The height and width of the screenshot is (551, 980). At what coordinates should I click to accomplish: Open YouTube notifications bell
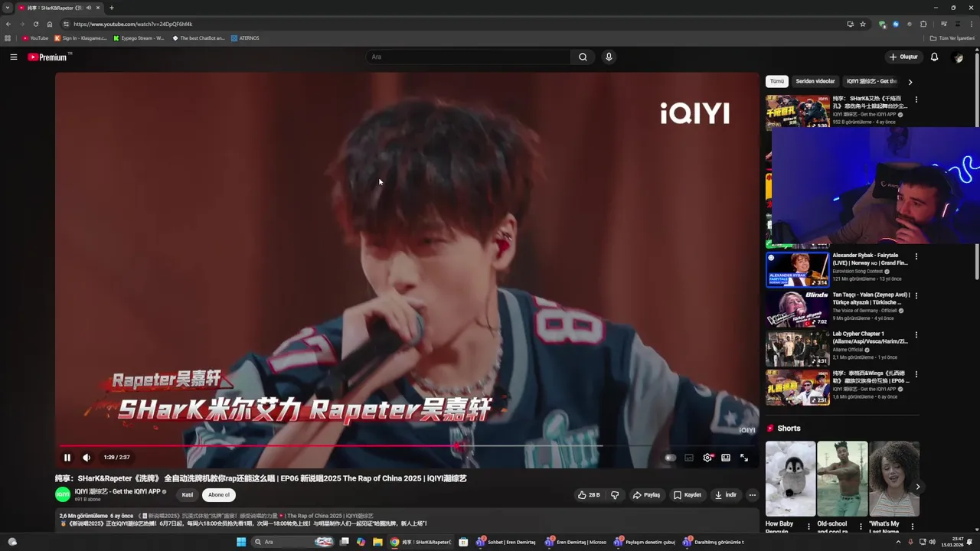click(x=934, y=57)
